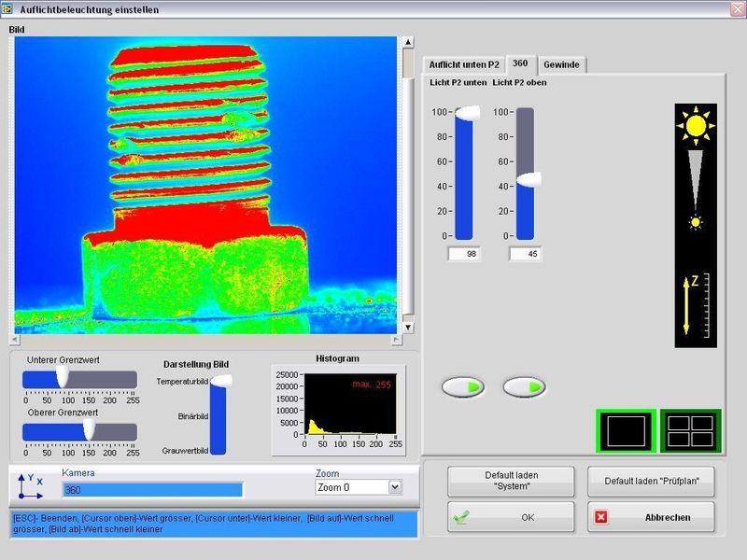Click the large bright sun icon
Image resolution: width=747 pixels, height=560 pixels.
click(694, 124)
